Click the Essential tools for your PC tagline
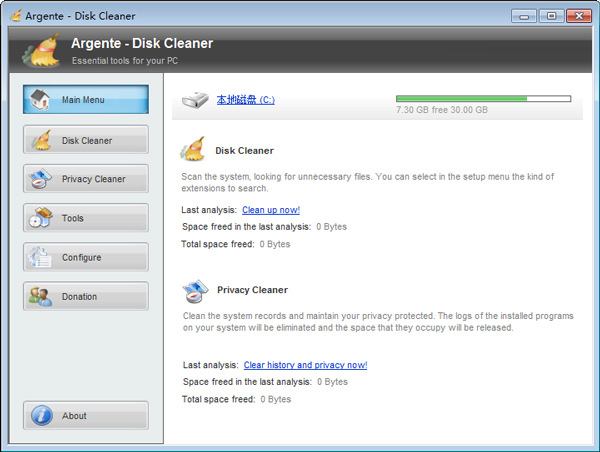This screenshot has width=600, height=452. [125, 61]
